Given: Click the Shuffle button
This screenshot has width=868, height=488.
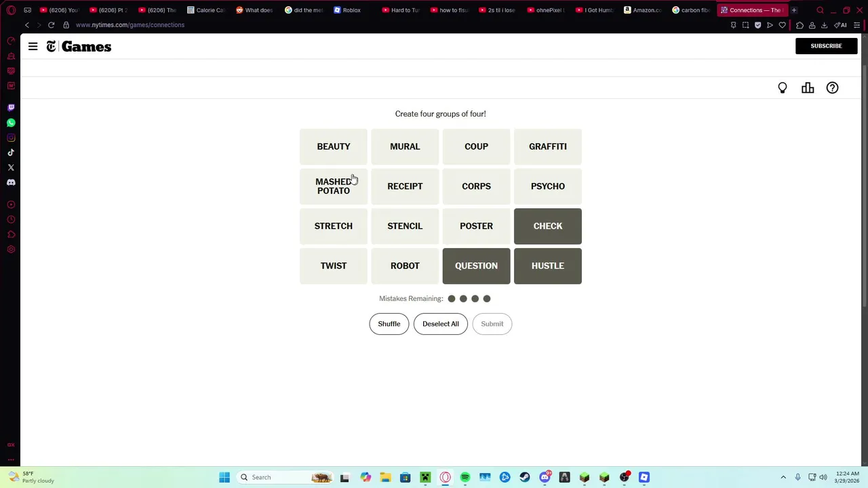Looking at the screenshot, I should (389, 324).
